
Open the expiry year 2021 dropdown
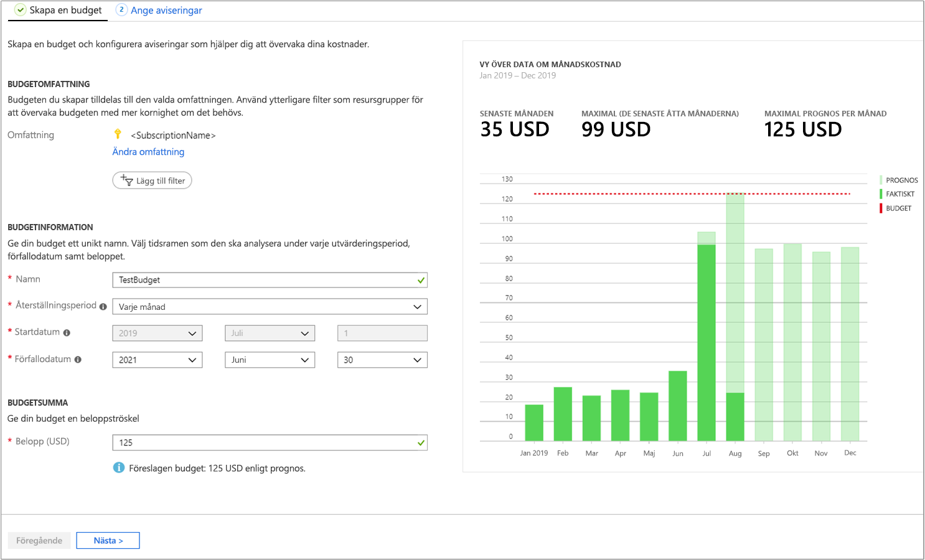[x=157, y=360]
